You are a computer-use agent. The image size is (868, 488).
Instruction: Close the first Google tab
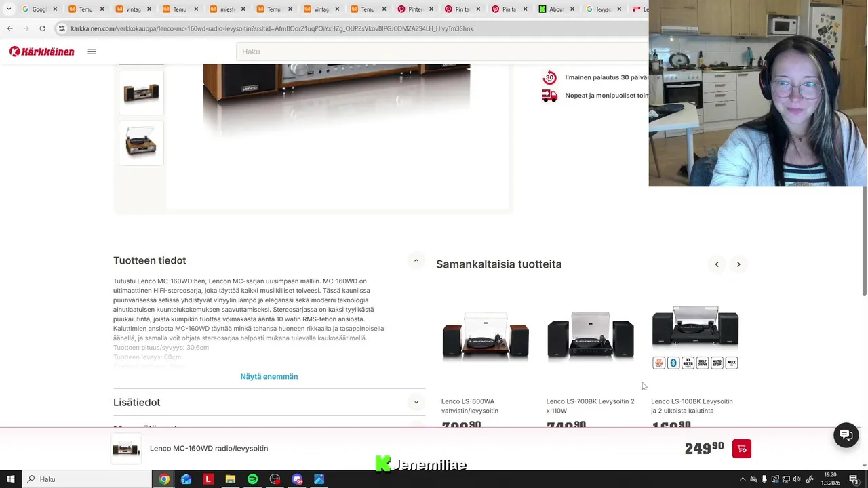pyautogui.click(x=55, y=9)
